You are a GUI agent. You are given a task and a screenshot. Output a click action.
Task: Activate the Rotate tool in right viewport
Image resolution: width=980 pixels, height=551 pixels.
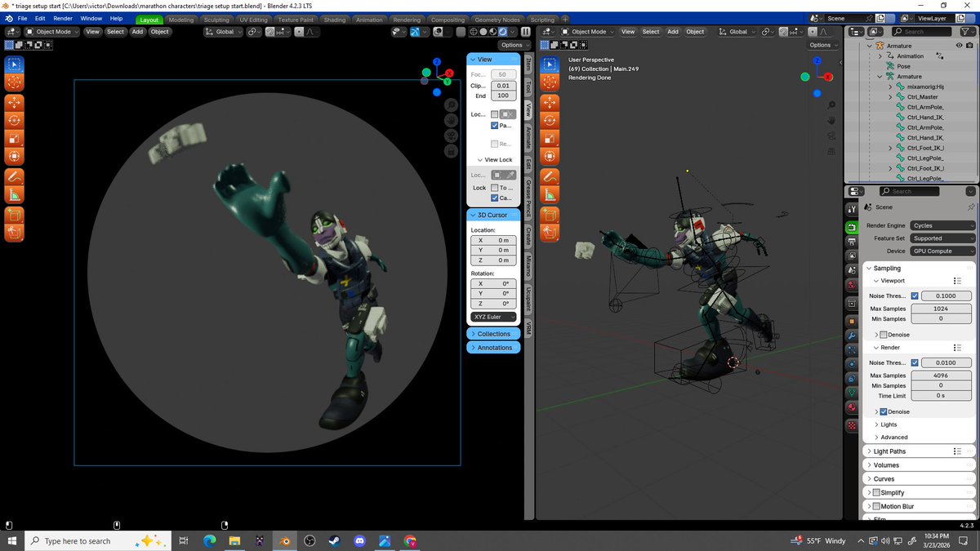coord(550,121)
